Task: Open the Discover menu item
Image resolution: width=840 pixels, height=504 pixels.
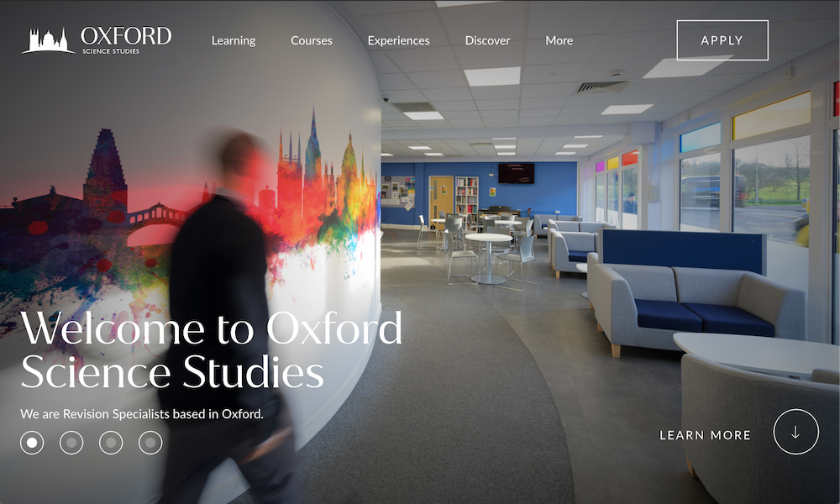Action: 487,40
